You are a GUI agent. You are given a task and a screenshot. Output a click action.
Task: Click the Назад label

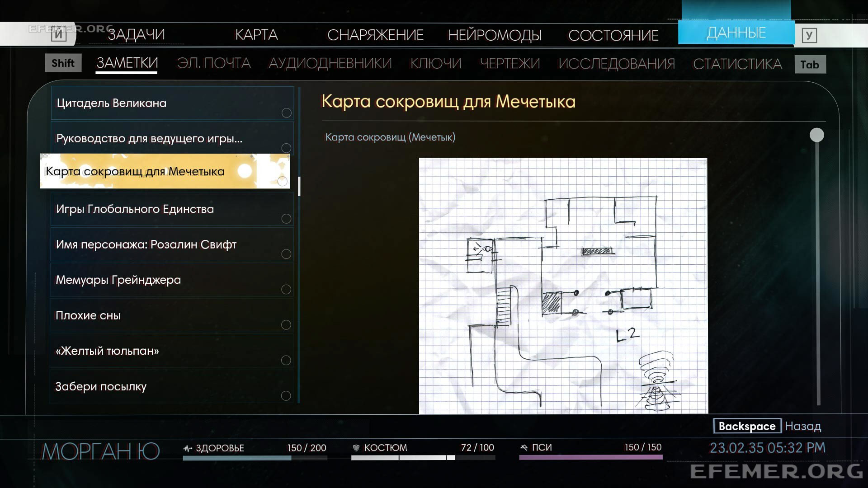pyautogui.click(x=803, y=426)
